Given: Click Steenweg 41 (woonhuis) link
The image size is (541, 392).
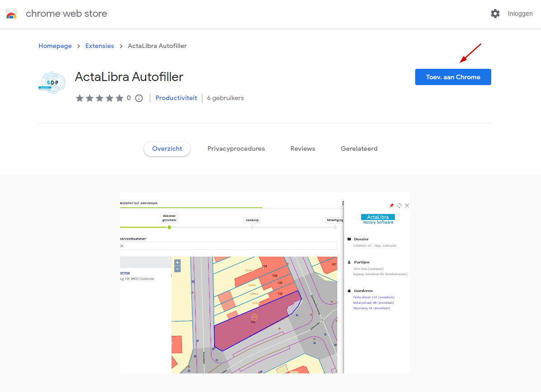Looking at the screenshot, I should (x=371, y=308).
